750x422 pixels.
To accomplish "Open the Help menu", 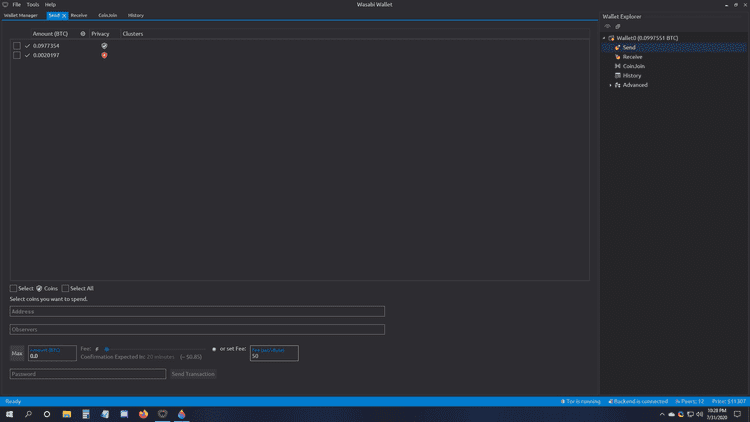I will point(50,4).
